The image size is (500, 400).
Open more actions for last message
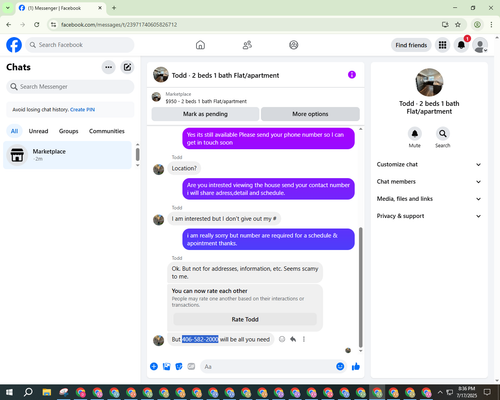pyautogui.click(x=304, y=339)
